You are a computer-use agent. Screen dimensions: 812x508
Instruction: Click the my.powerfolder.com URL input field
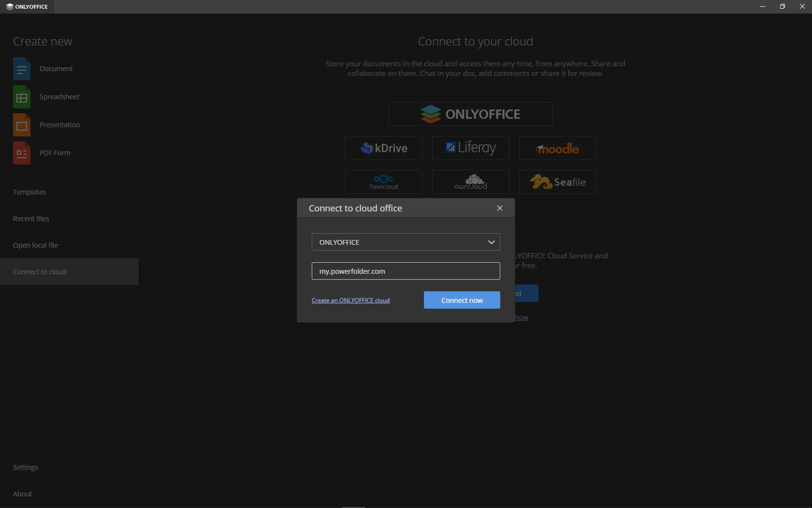point(406,271)
